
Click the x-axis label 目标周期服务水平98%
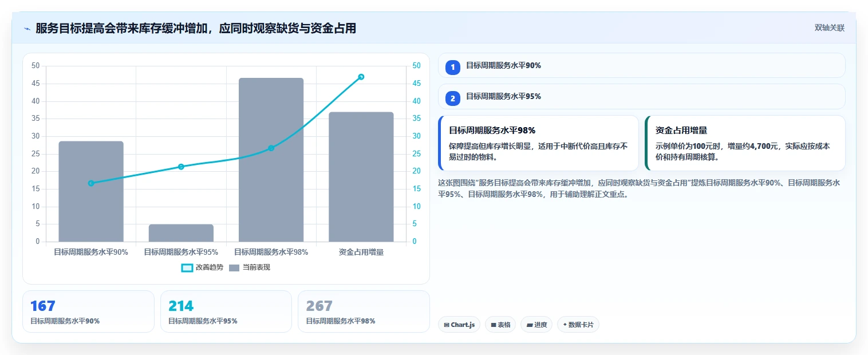coord(271,252)
